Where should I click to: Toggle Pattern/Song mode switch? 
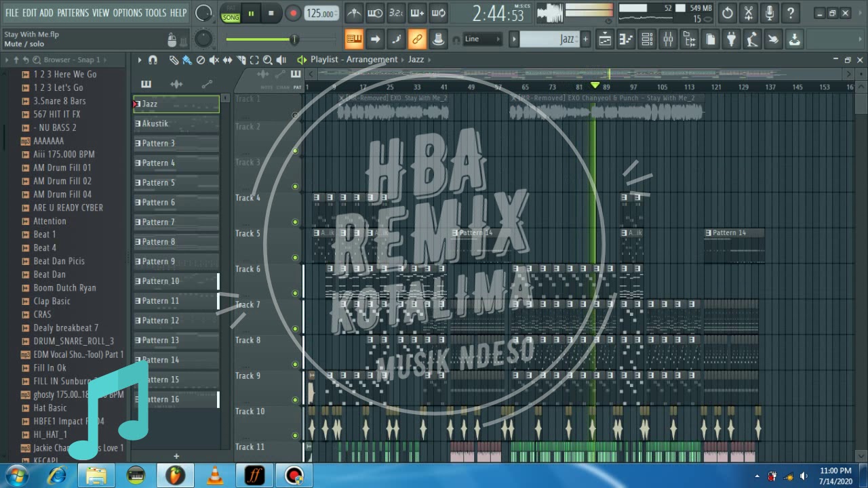(x=231, y=13)
